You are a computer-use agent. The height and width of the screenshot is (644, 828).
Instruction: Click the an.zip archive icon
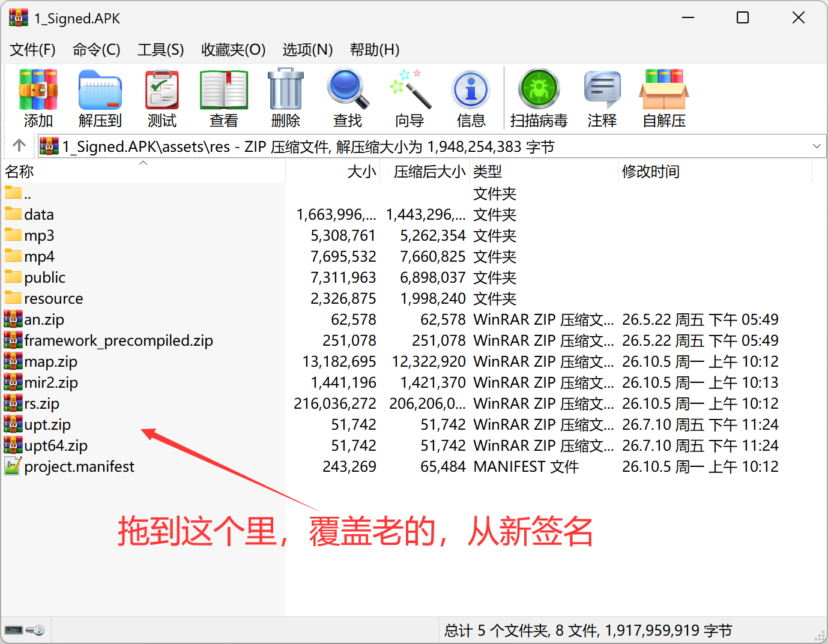pos(13,319)
